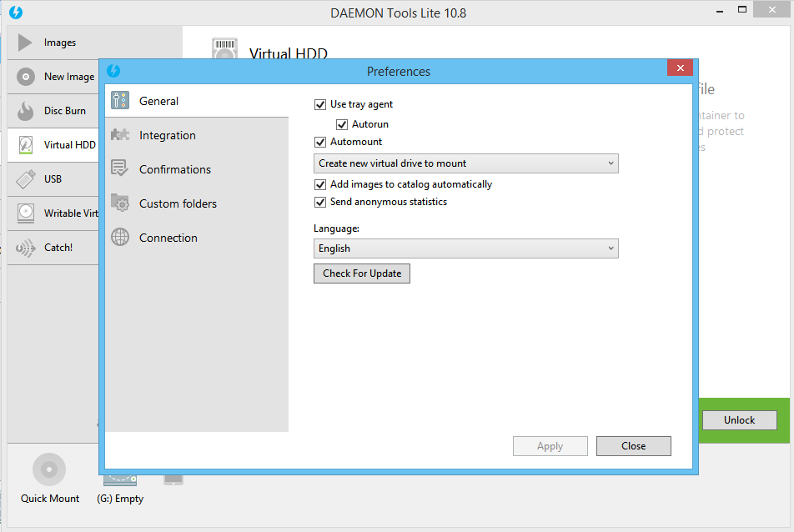Expand the virtual drive mount dropdown

pyautogui.click(x=465, y=163)
